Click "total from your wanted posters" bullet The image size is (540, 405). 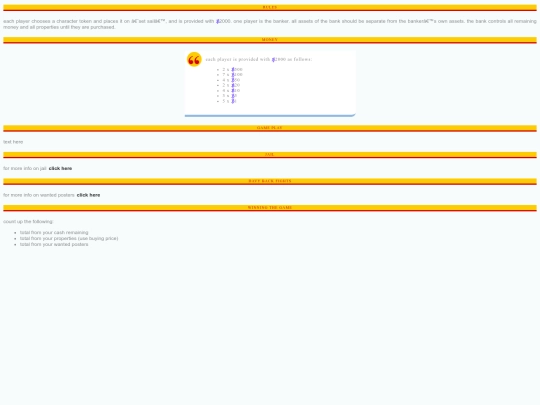[x=54, y=244]
